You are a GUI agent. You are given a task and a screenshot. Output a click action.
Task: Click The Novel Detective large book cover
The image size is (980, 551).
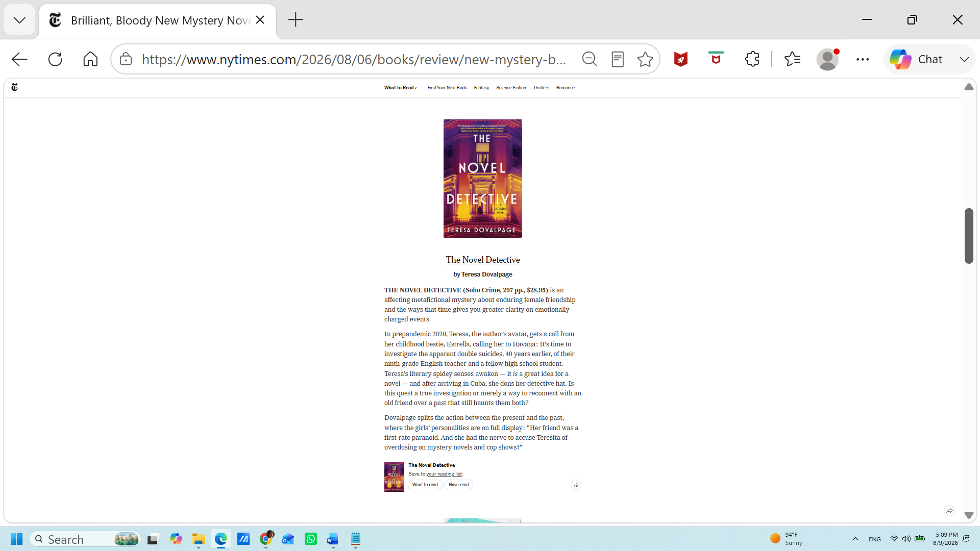coord(483,179)
